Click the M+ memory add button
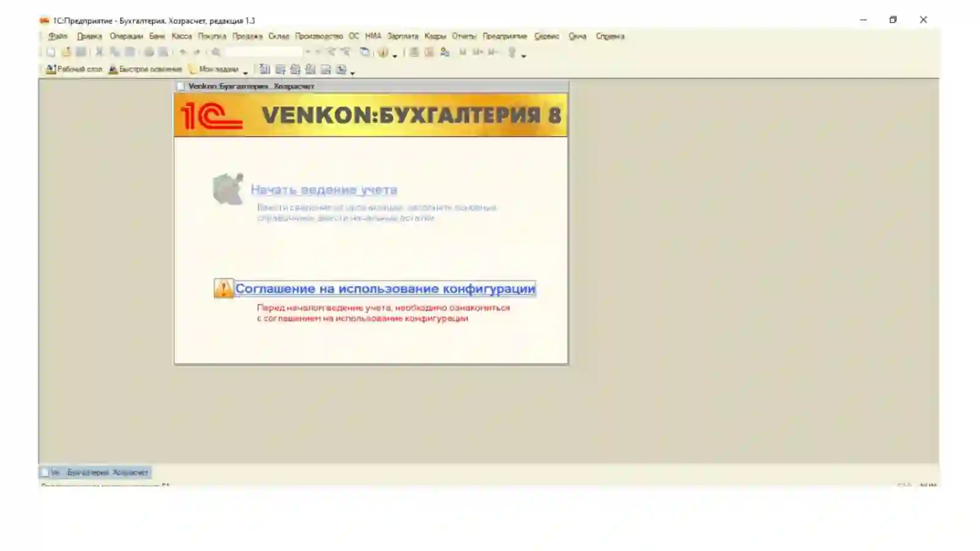Screen dimensions: 980x551 tap(478, 52)
